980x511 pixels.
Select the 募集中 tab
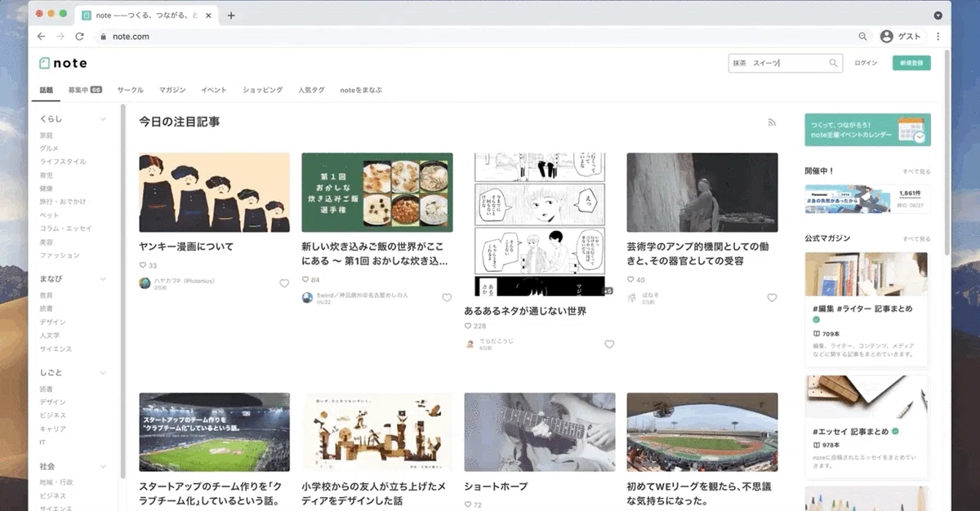(x=85, y=90)
